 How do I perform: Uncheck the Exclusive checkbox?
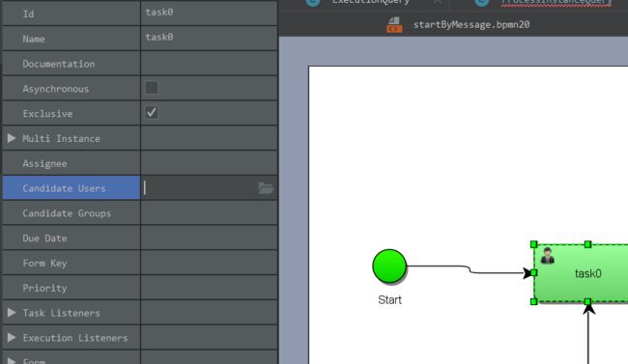pyautogui.click(x=152, y=113)
